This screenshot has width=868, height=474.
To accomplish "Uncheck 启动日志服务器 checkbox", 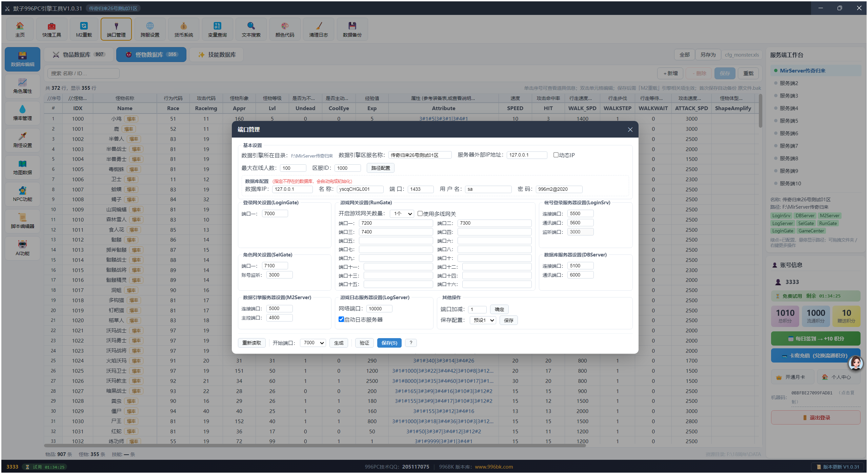I will (341, 319).
